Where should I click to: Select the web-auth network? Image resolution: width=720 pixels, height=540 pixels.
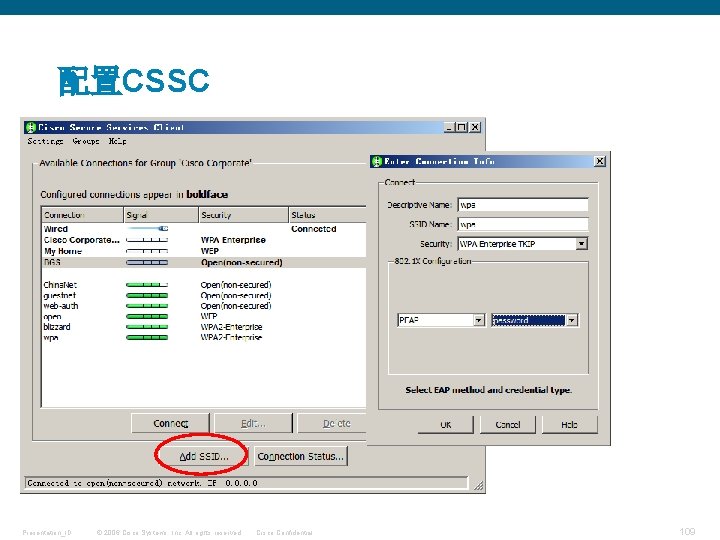[x=204, y=306]
